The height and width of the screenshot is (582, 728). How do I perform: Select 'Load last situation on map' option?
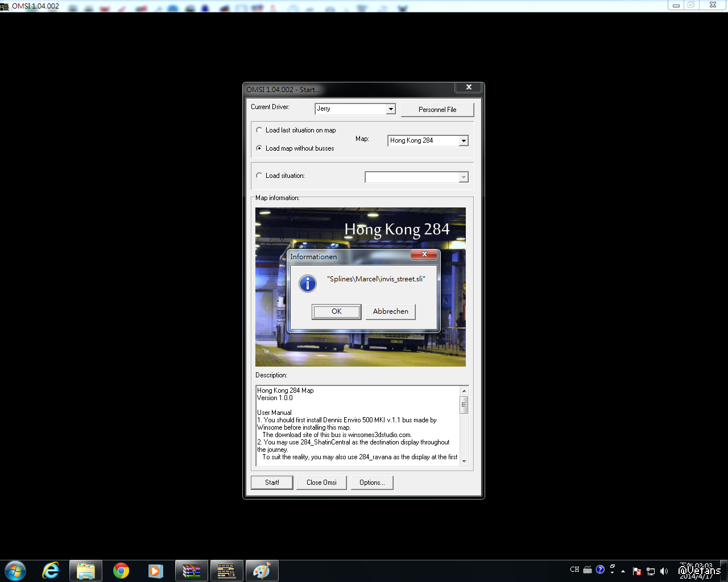[259, 130]
